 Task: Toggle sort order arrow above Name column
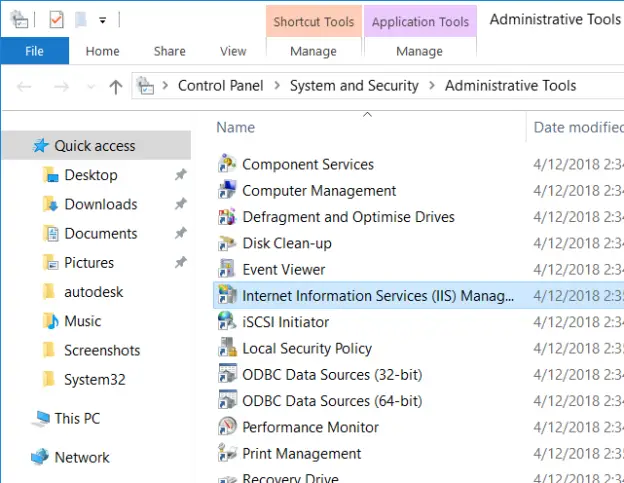coord(367,115)
